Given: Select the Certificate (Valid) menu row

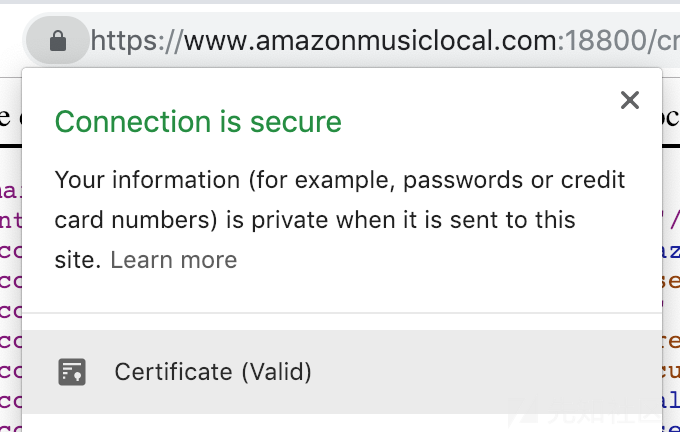Looking at the screenshot, I should (342, 372).
